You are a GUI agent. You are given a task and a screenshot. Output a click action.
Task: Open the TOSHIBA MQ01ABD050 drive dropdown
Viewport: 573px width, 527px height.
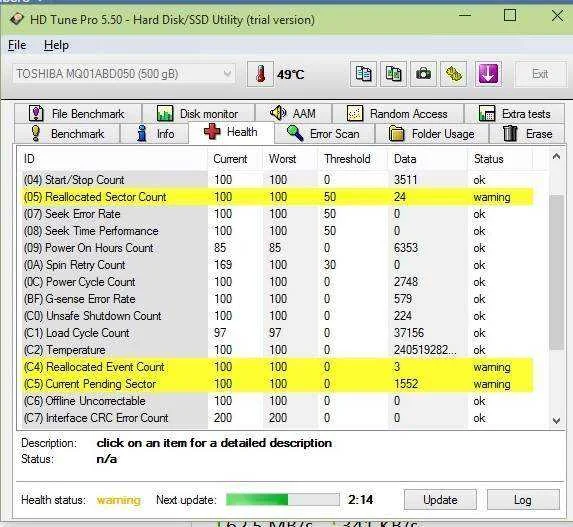(124, 74)
